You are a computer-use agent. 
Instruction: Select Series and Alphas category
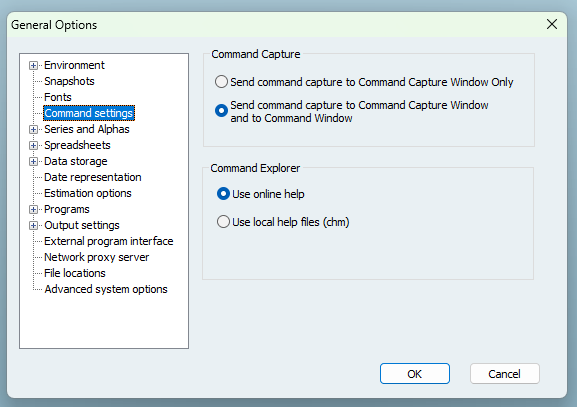(87, 129)
